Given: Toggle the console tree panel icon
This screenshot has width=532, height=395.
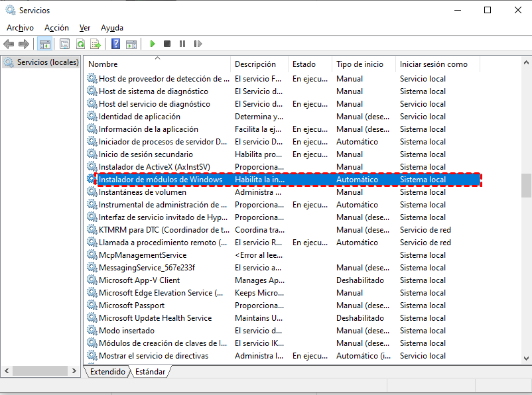Looking at the screenshot, I should tap(44, 44).
